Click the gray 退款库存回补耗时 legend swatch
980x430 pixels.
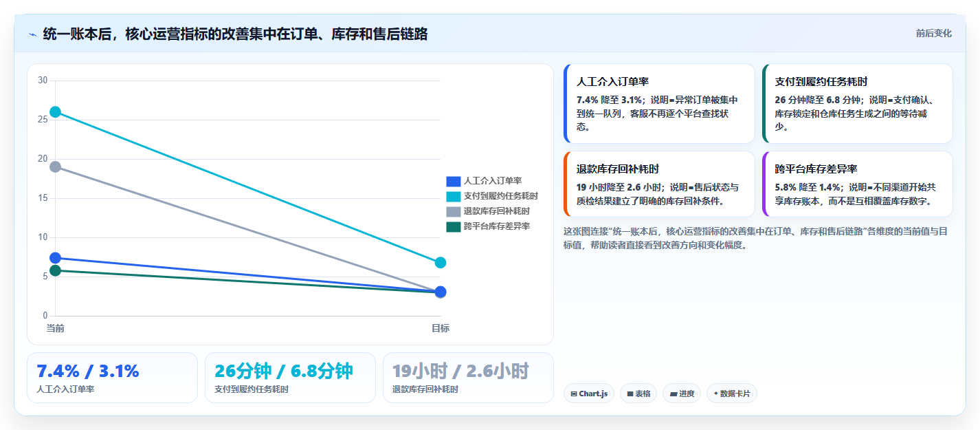point(453,212)
